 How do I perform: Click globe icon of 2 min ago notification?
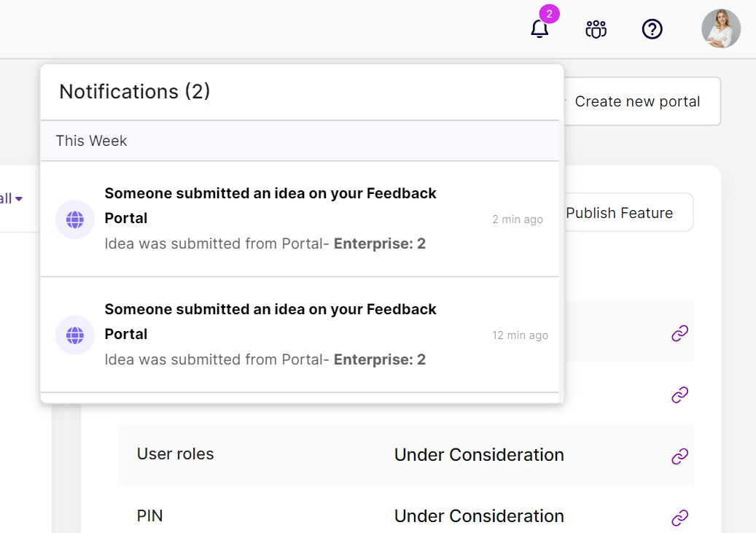click(x=75, y=219)
